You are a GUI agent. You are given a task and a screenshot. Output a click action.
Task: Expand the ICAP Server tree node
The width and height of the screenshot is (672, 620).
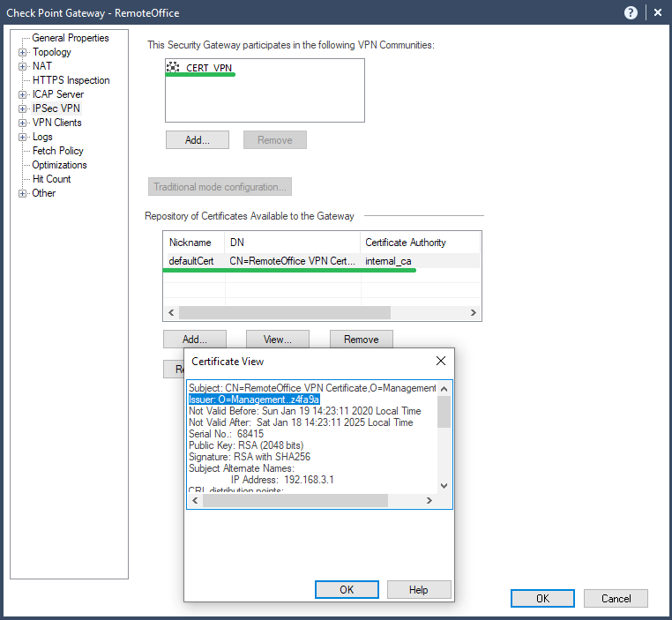coord(22,94)
